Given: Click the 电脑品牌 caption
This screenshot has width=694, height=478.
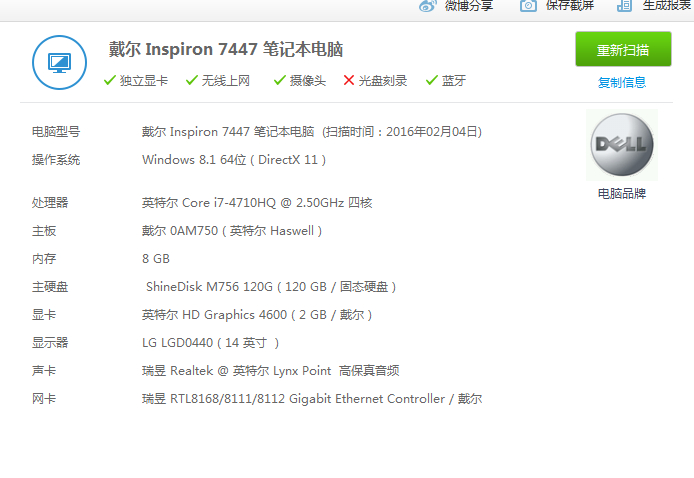Looking at the screenshot, I should pyautogui.click(x=622, y=194).
